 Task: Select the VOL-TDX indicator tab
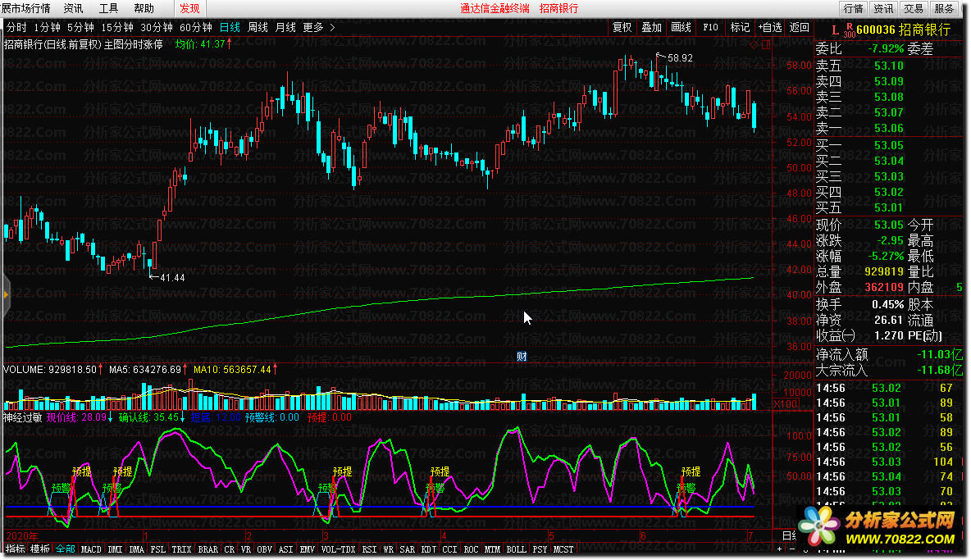coord(338,549)
